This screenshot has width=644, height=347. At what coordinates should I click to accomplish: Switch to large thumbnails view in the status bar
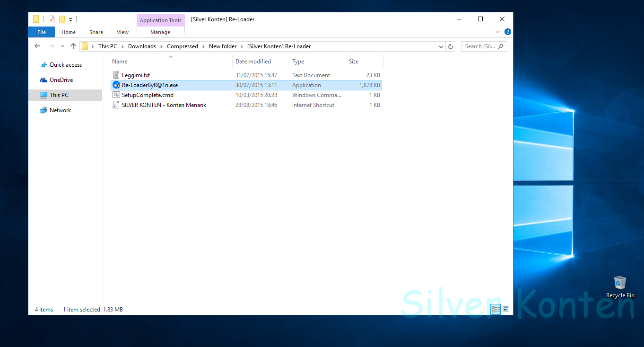click(x=505, y=309)
